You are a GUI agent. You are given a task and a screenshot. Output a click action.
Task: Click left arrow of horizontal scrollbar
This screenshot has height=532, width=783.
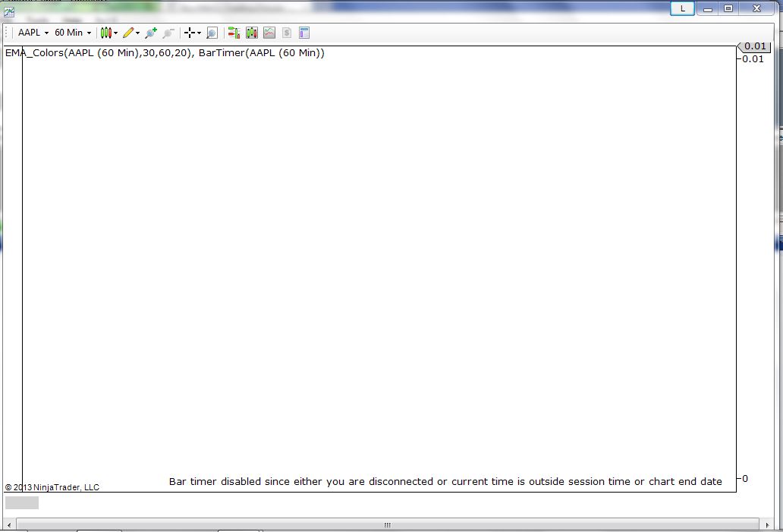(x=9, y=525)
